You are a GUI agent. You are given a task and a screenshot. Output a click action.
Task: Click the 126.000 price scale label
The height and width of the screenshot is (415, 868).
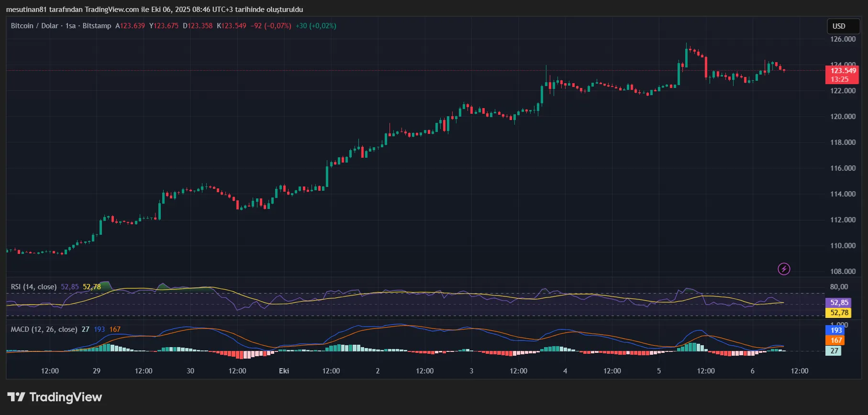click(843, 39)
